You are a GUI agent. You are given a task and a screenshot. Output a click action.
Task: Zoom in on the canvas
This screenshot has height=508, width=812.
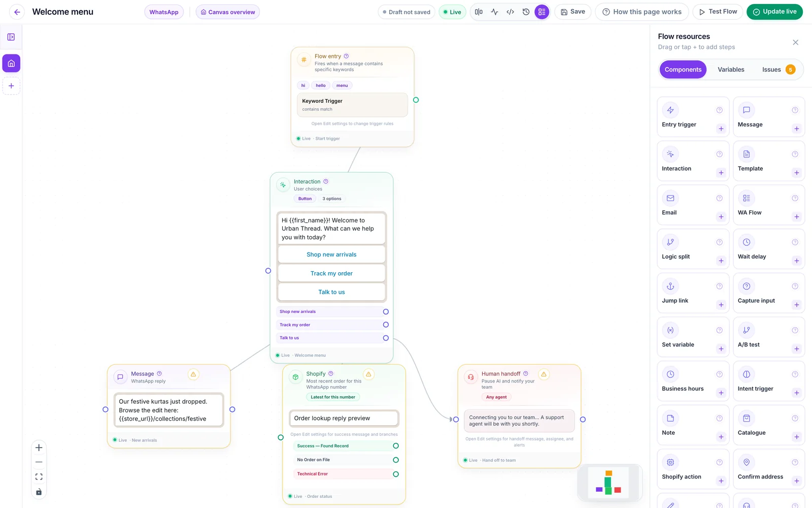point(39,448)
